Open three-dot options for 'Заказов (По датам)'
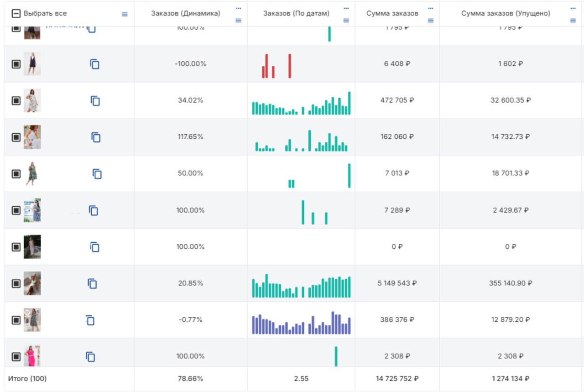This screenshot has width=584, height=392. click(x=346, y=8)
